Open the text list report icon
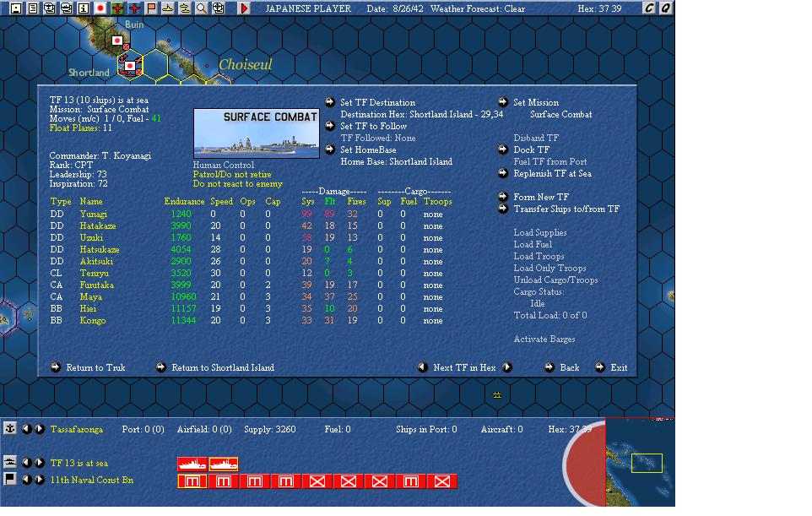The image size is (812, 516). pos(33,8)
